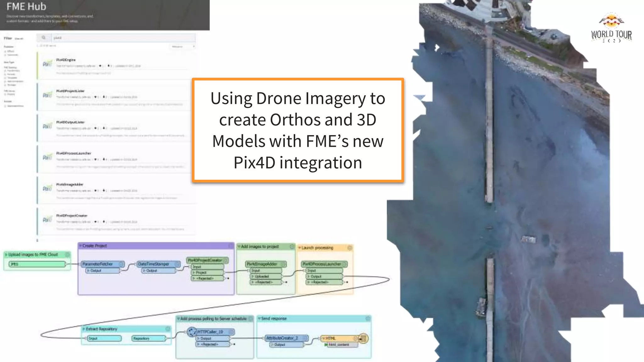The image size is (644, 362).
Task: Click the FME Hub search input field
Action: [x=123, y=38]
